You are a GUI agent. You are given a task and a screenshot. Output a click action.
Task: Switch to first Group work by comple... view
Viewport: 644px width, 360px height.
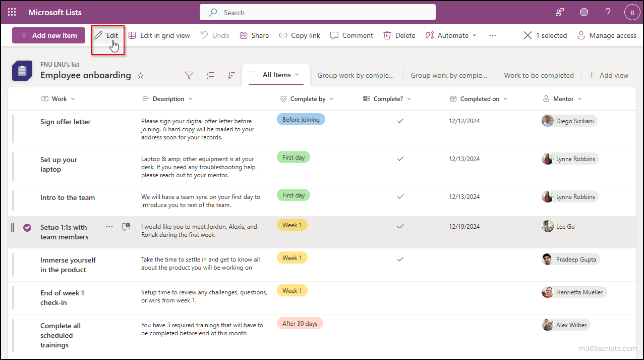[x=356, y=75]
